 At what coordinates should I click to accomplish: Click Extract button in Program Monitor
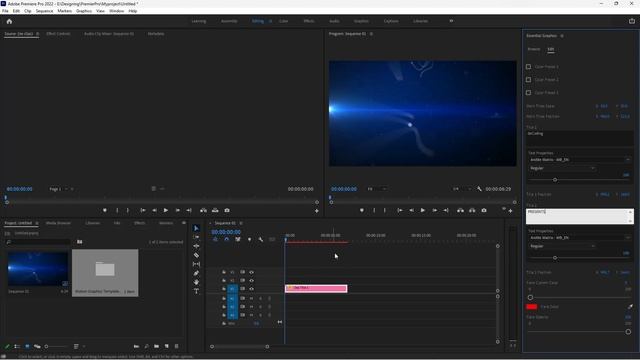pyautogui.click(x=472, y=210)
